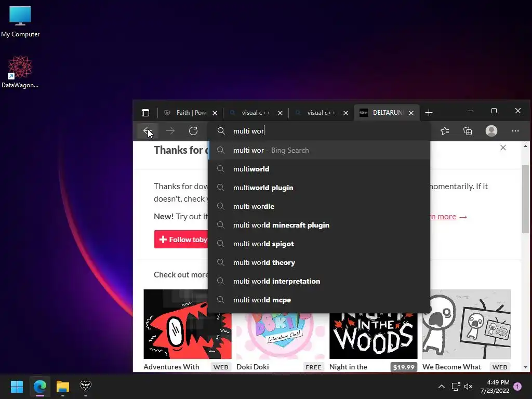Screen dimensions: 532x399
Task: Dismiss the Thanks banner with its X
Action: (503, 148)
